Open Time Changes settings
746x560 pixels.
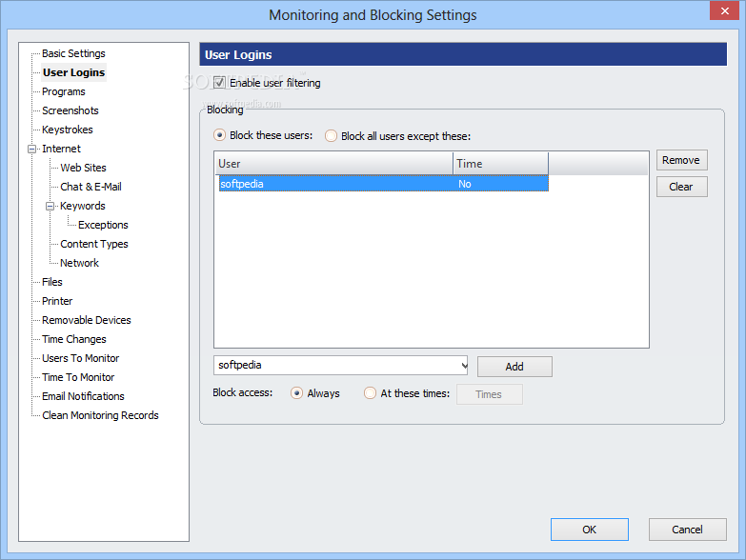73,338
